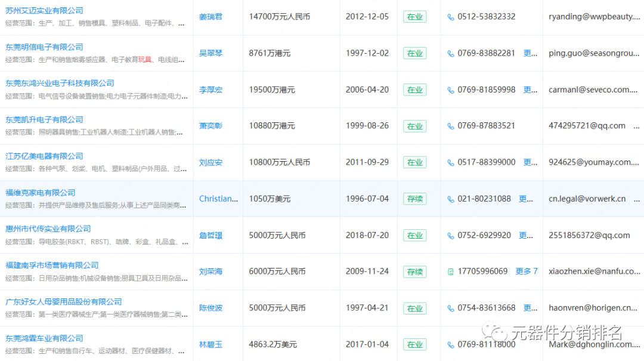The height and width of the screenshot is (361, 644).
Task: Expand more phones for 0769-83882281
Action: [530, 54]
